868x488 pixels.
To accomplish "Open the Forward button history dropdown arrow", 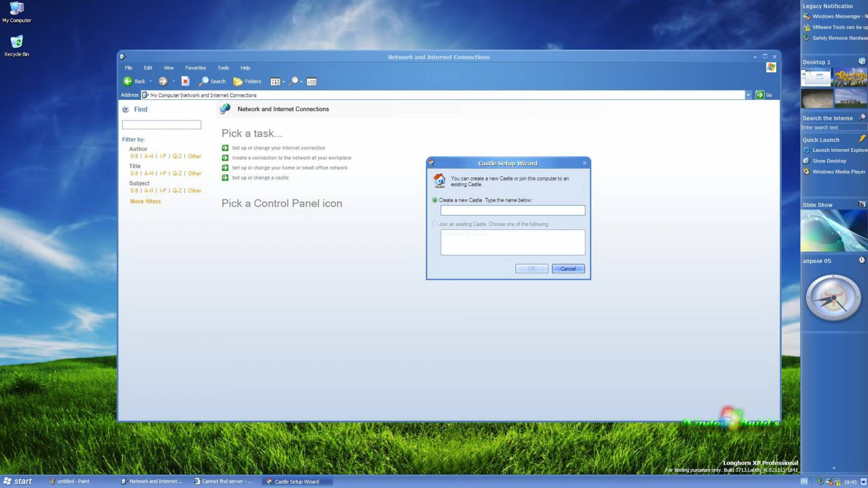I will tap(174, 81).
